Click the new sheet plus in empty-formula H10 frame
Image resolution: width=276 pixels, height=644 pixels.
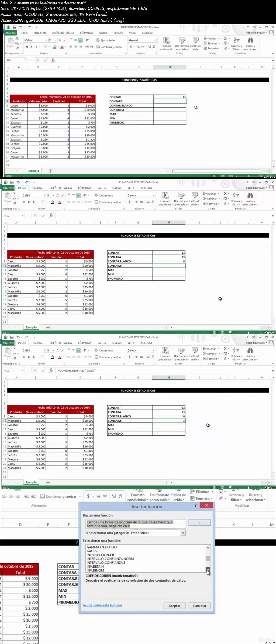pyautogui.click(x=48, y=327)
